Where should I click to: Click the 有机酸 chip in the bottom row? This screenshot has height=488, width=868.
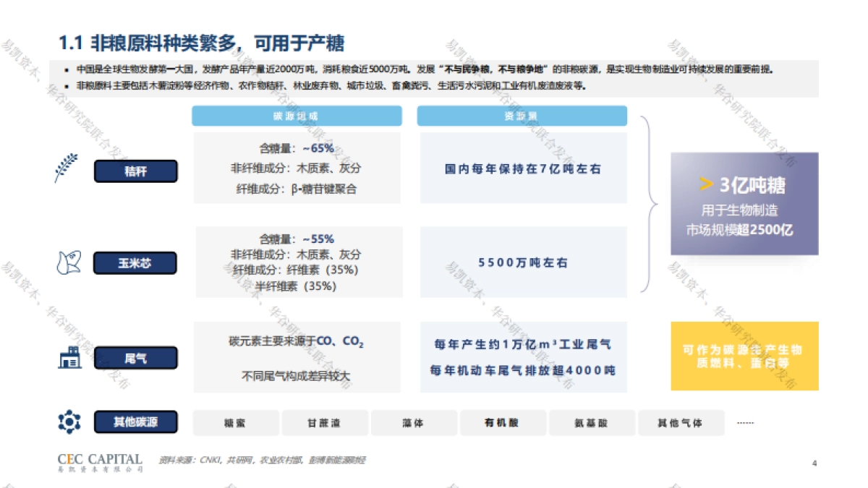503,421
